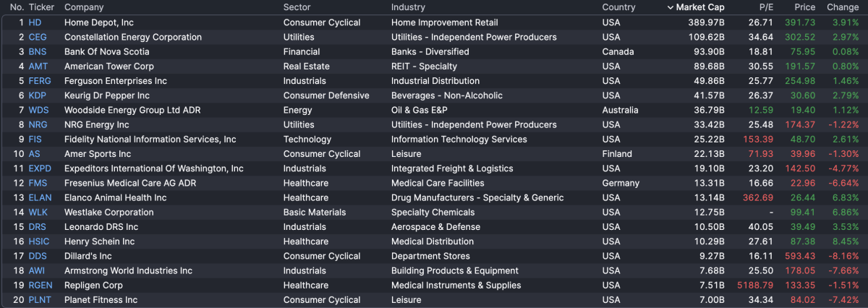Click the PLNT ticker symbol
868x308 pixels.
(x=39, y=299)
